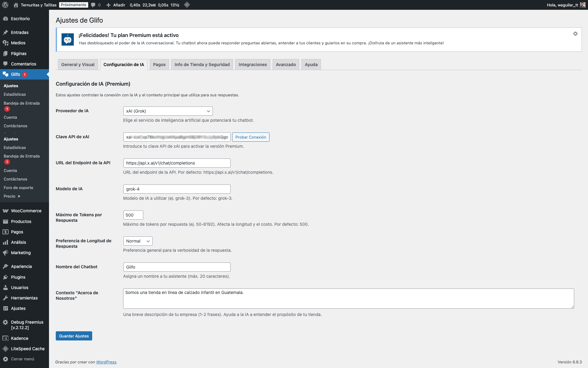Click the WordPress logo in admin bar

[5, 5]
